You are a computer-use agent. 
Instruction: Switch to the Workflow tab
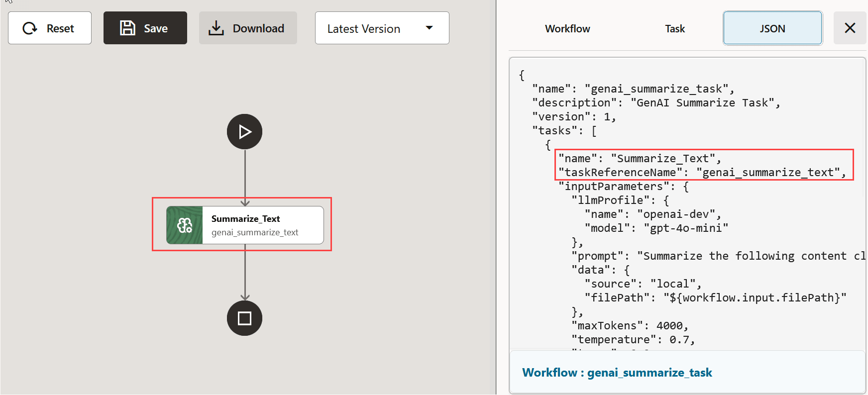567,29
